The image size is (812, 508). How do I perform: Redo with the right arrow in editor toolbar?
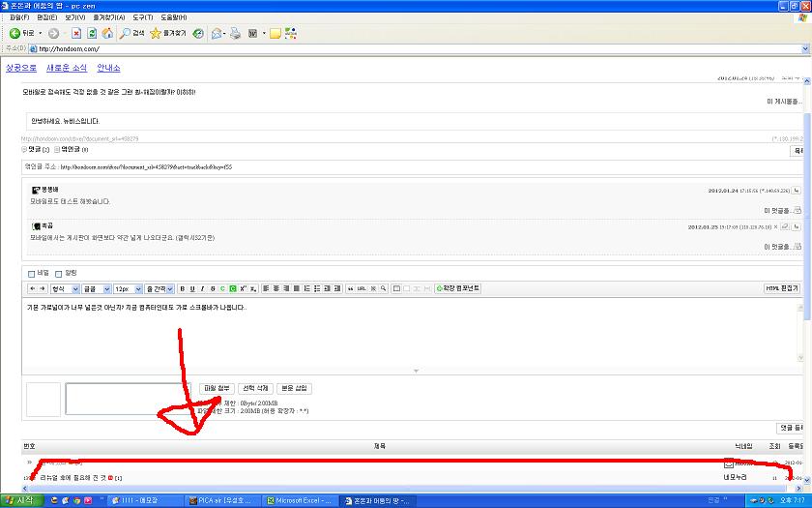pyautogui.click(x=43, y=288)
